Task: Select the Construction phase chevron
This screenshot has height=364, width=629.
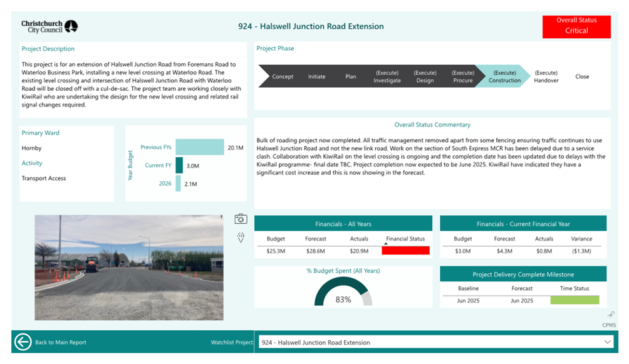Action: (x=504, y=76)
